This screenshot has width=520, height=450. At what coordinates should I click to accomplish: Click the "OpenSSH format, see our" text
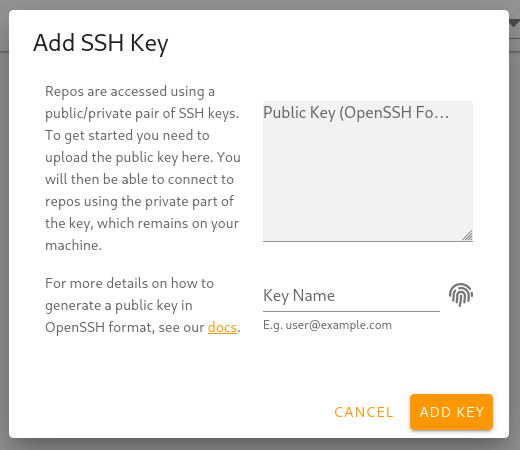[125, 327]
